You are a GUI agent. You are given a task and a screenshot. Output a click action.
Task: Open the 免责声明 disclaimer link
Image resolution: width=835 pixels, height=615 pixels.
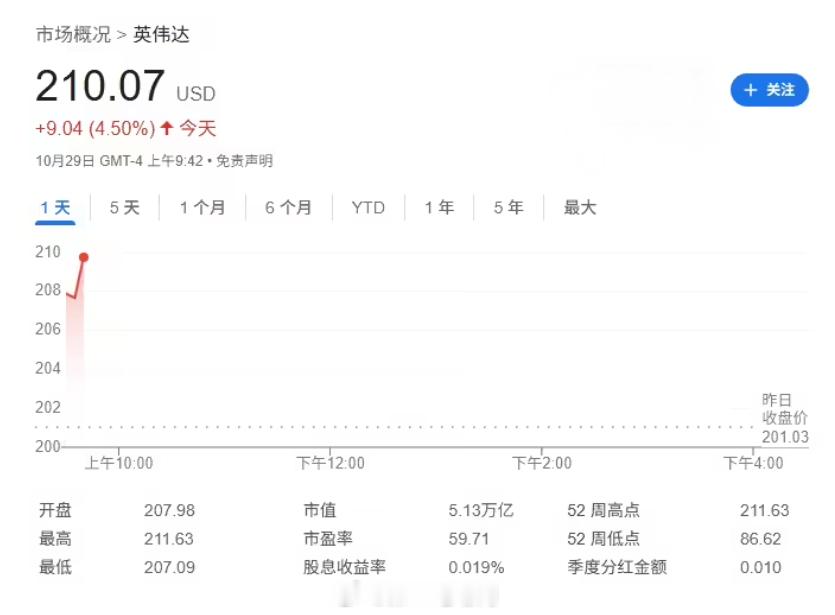point(244,161)
